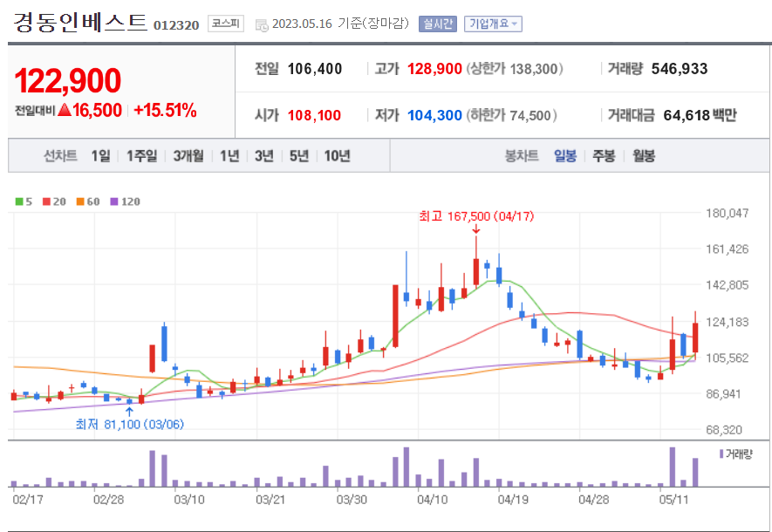Viewport: 772px width, 532px height.
Task: Click the trading value 64,618 백만
Action: 700,115
